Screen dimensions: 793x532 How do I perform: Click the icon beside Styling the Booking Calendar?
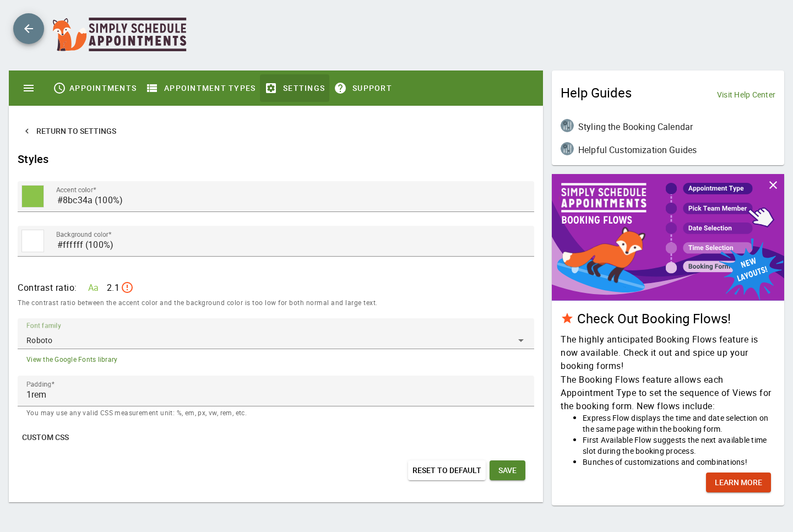tap(567, 126)
